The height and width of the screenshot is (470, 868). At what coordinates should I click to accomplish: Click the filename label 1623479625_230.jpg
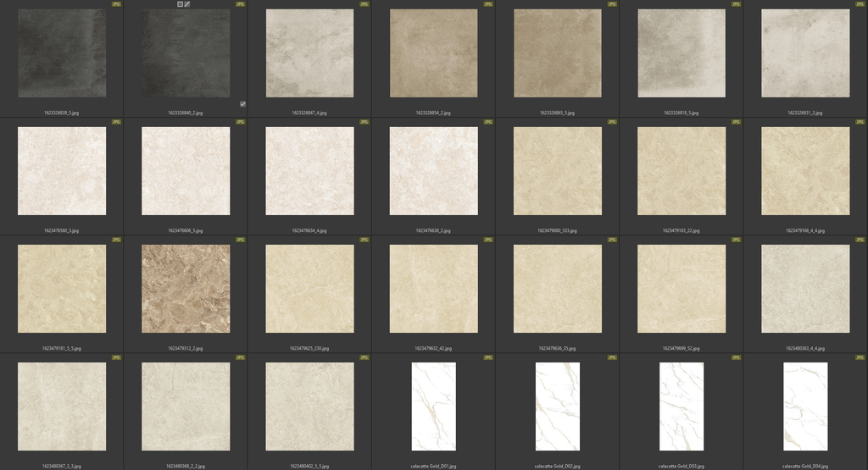click(309, 348)
